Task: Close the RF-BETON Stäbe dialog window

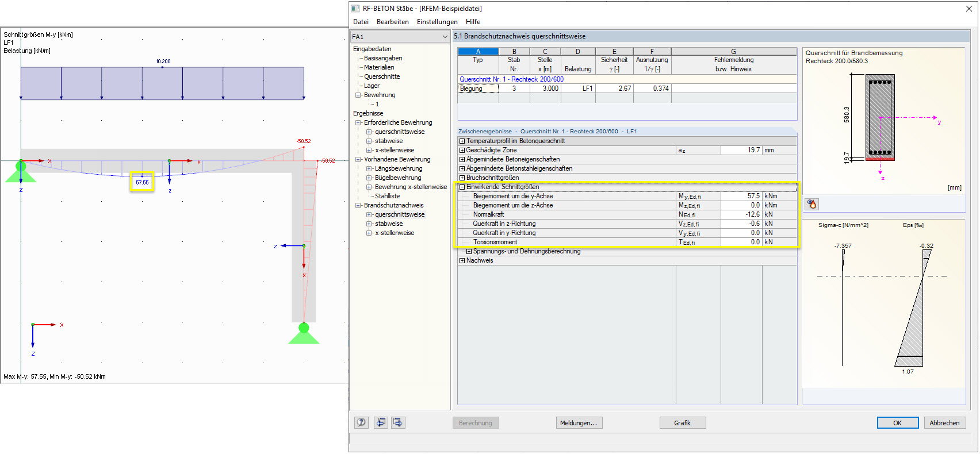Action: pos(969,9)
